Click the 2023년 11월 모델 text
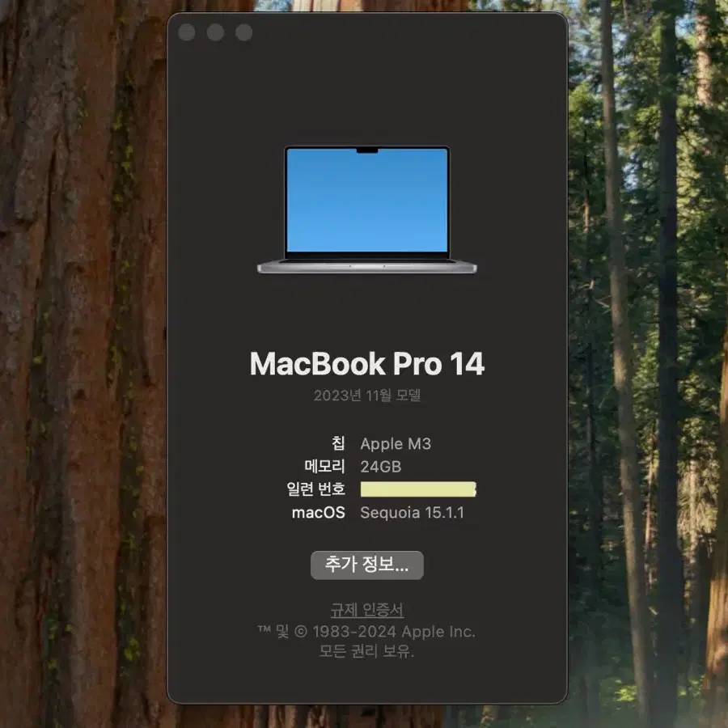Image resolution: width=728 pixels, height=728 pixels. pyautogui.click(x=366, y=395)
